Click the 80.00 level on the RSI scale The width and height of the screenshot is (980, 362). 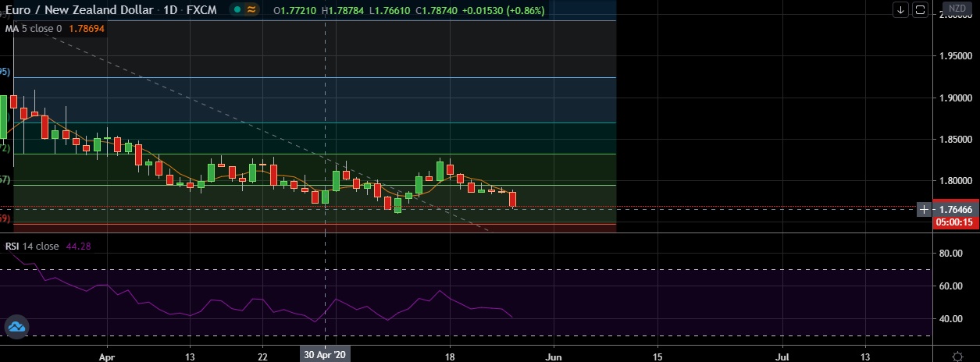click(950, 254)
